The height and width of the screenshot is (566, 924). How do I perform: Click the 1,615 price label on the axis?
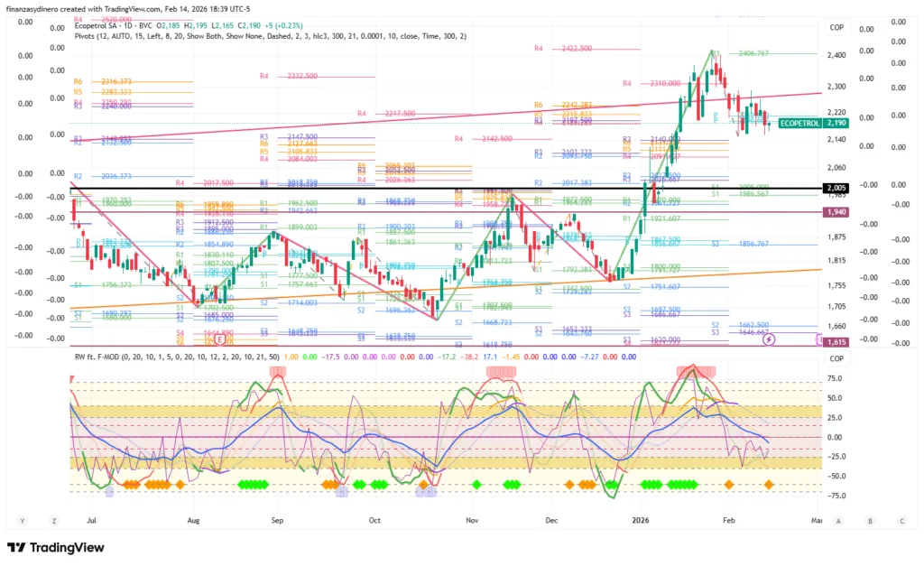pyautogui.click(x=835, y=342)
